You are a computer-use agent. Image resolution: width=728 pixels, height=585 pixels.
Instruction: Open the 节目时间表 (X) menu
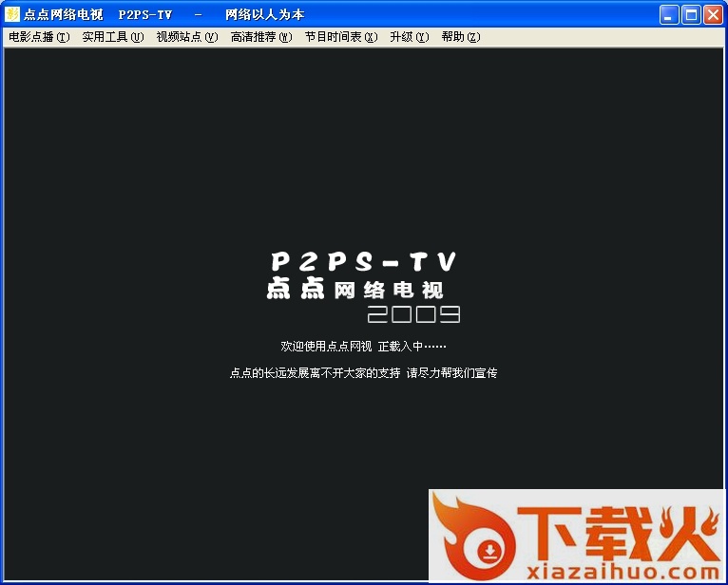(x=341, y=37)
